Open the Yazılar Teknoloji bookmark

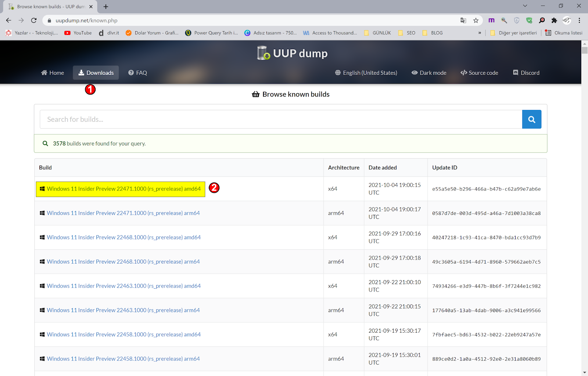click(x=32, y=33)
